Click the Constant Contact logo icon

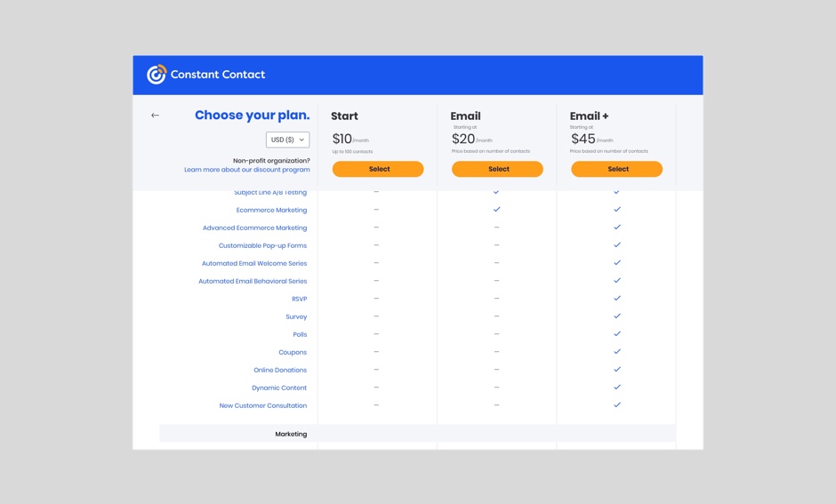pos(157,75)
